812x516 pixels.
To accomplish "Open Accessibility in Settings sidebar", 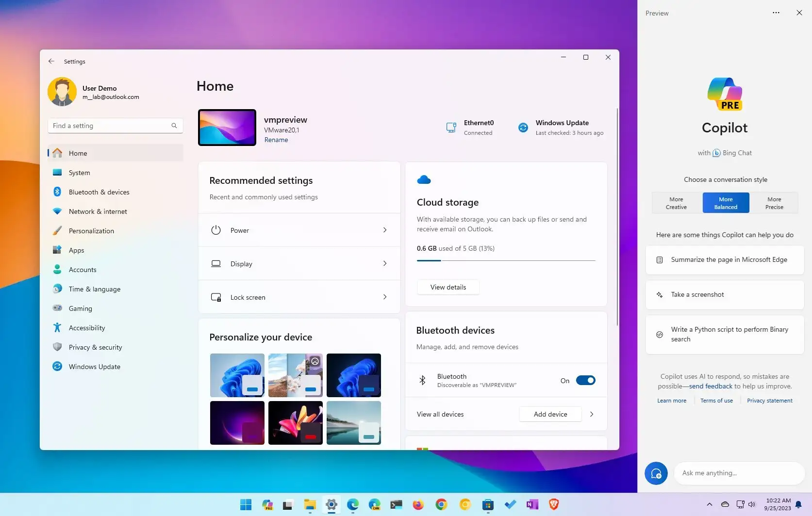I will pyautogui.click(x=116, y=328).
